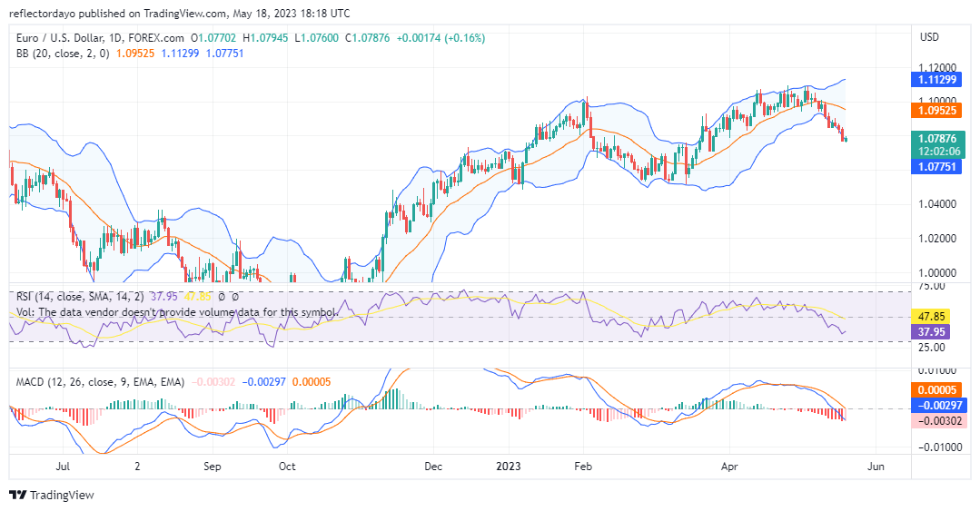Click the 1.02000 price axis label
Viewport: 980px width, 511px height.
(937, 239)
